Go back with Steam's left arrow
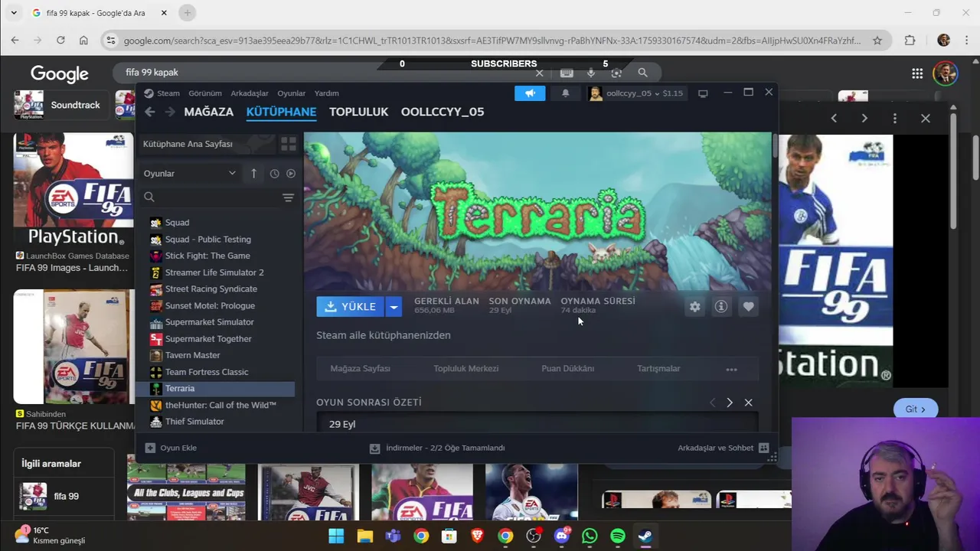This screenshot has width=980, height=551. (x=150, y=112)
